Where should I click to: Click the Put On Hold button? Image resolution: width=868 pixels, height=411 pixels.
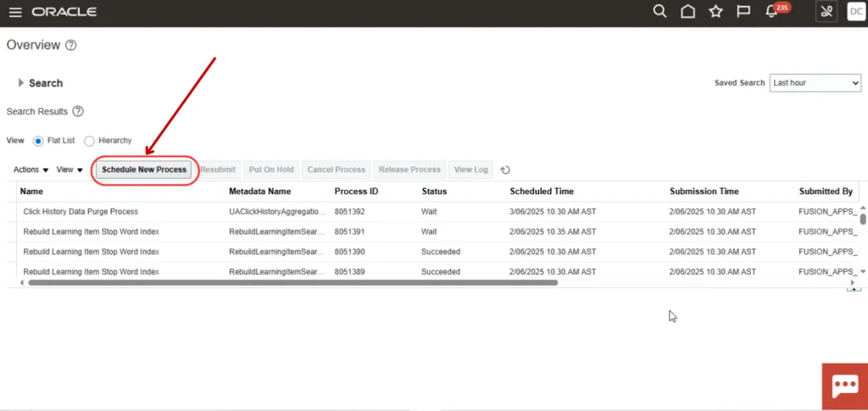pyautogui.click(x=270, y=169)
